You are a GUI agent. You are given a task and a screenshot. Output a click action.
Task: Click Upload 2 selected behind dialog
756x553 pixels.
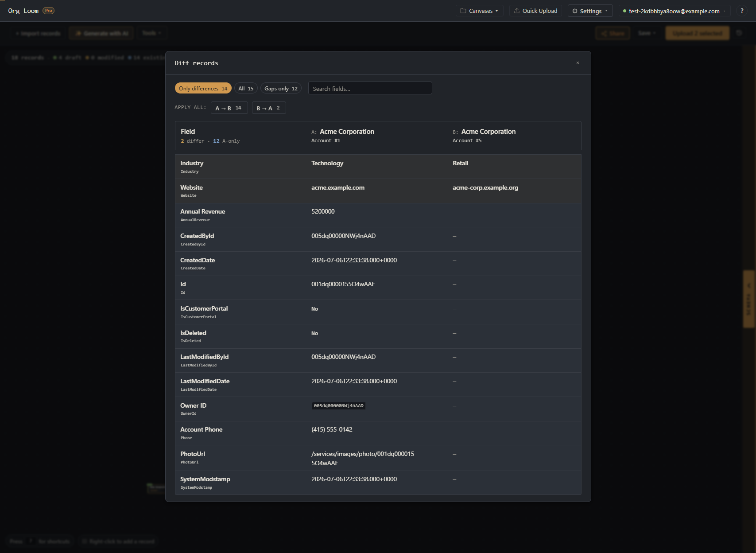tap(697, 33)
